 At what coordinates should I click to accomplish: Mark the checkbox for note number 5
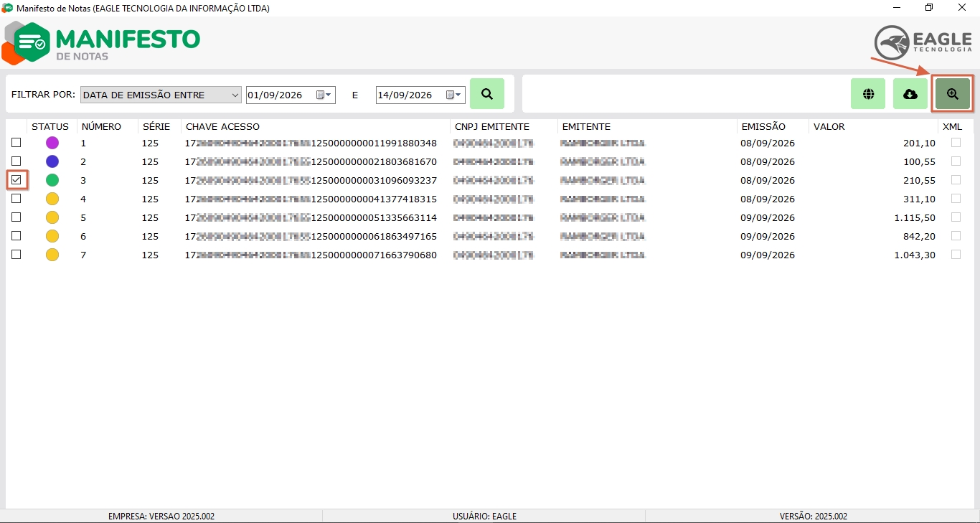tap(17, 217)
